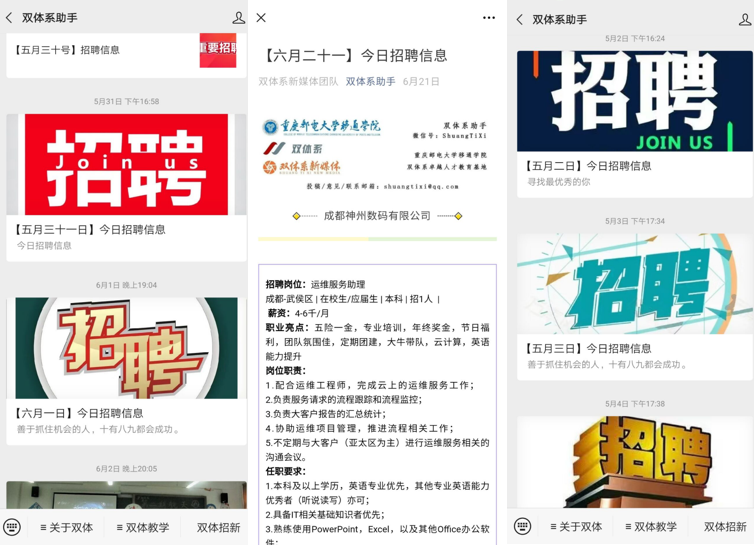Open the three-dot more options menu
This screenshot has width=754, height=557.
[488, 18]
